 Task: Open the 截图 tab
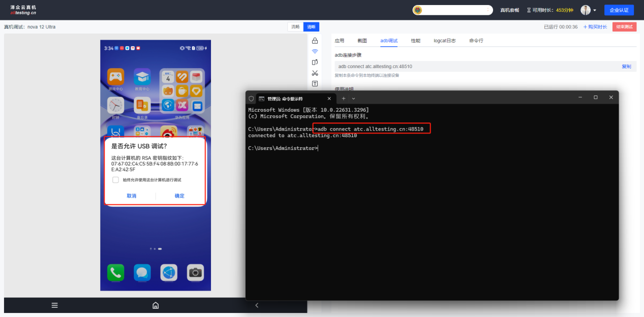pyautogui.click(x=362, y=41)
